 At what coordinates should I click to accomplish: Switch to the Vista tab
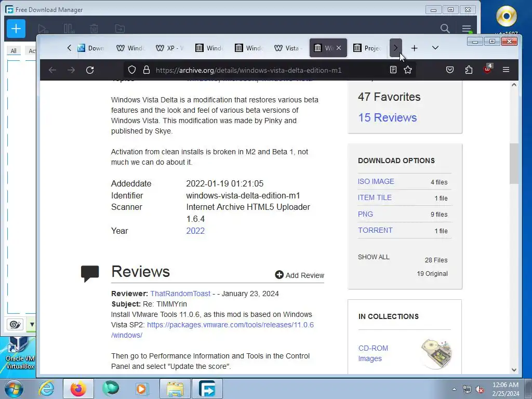tap(288, 48)
